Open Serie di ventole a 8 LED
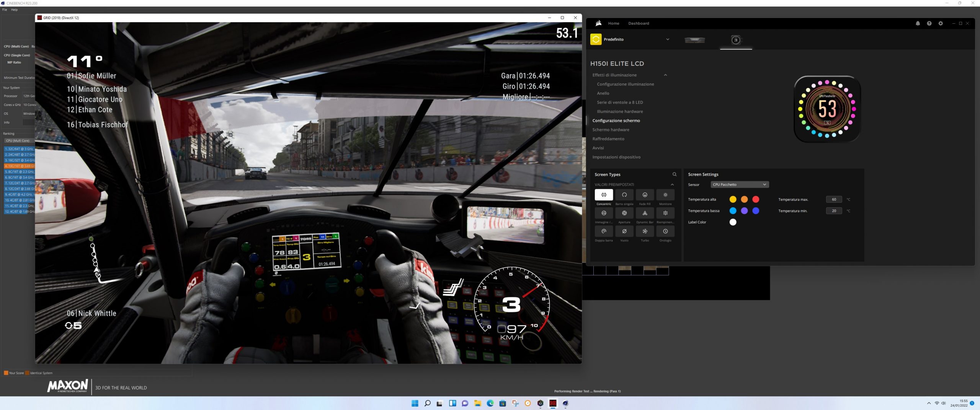Screen dimensions: 980x410 (620, 102)
